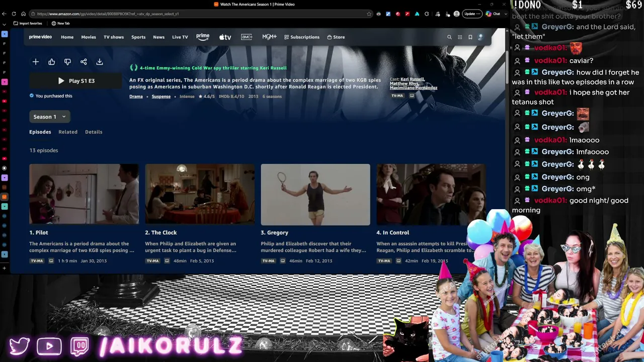Screen dimensions: 644x362
Task: Open the Apple TV channel logo
Action: click(x=225, y=37)
